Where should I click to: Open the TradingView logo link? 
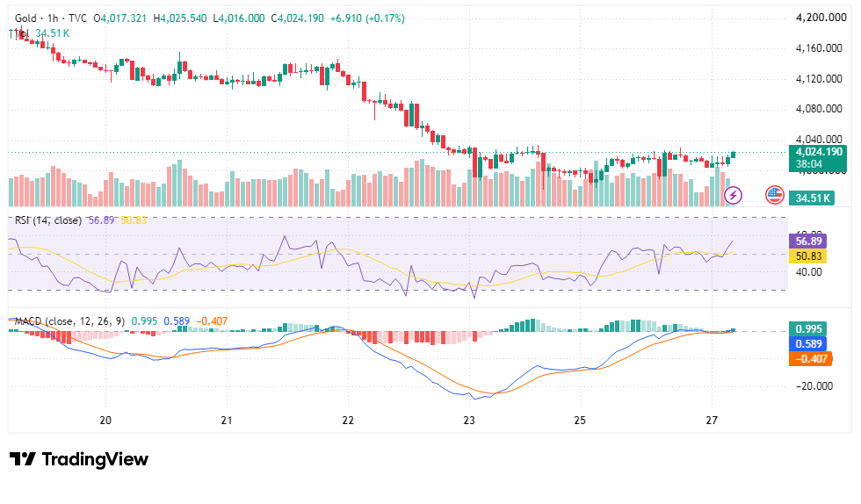click(79, 459)
